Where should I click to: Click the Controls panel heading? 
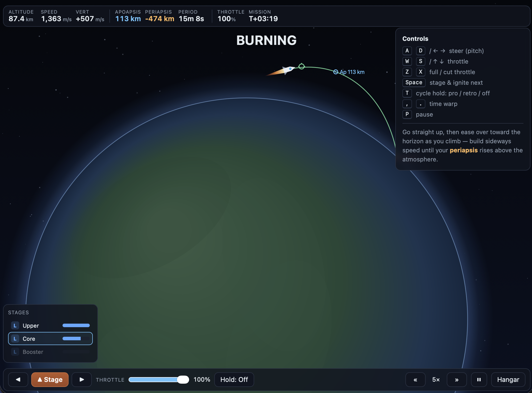click(415, 39)
